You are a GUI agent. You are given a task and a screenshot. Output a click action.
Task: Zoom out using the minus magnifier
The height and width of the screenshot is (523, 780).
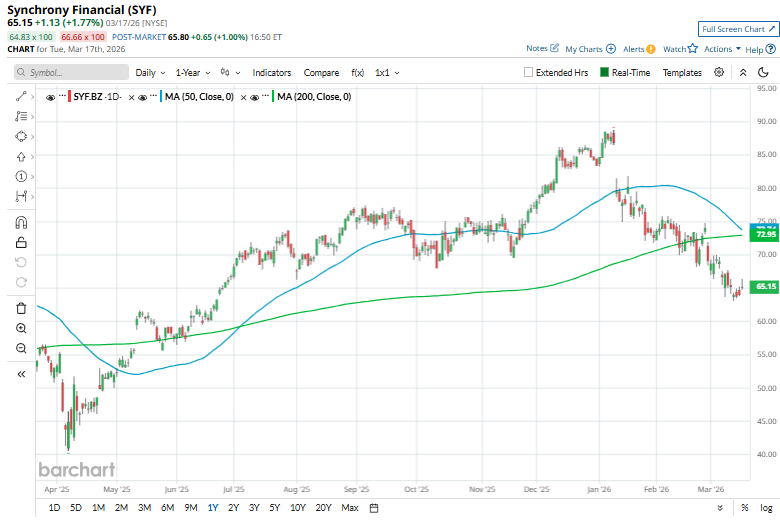click(x=20, y=348)
